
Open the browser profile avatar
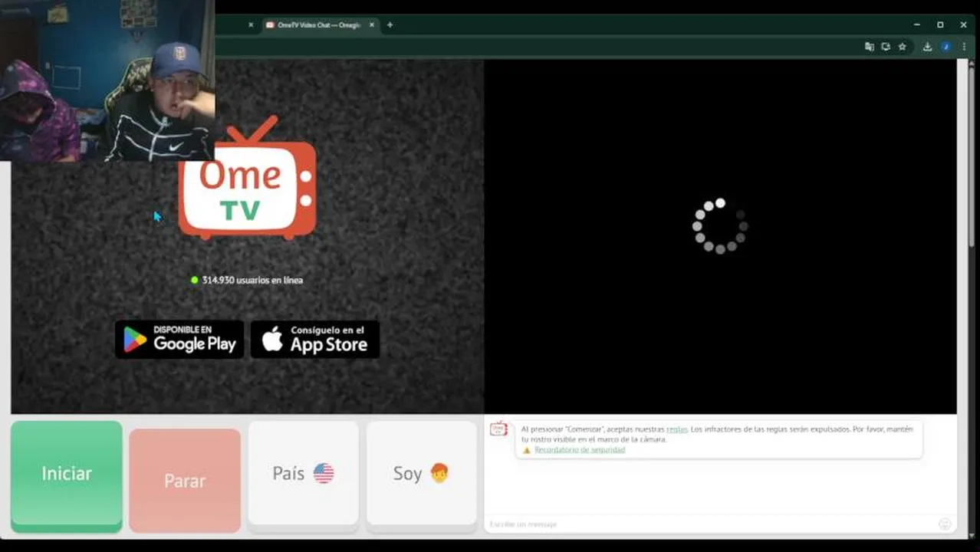point(946,47)
